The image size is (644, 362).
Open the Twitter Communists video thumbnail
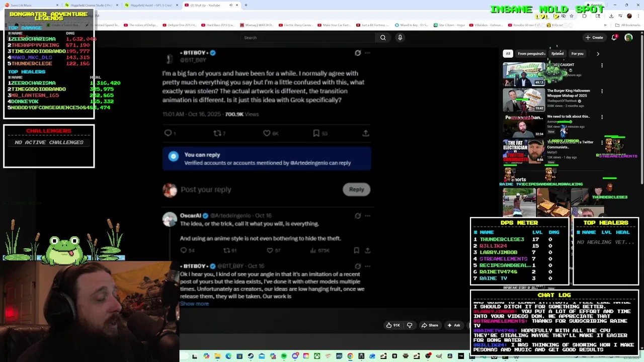click(x=524, y=151)
